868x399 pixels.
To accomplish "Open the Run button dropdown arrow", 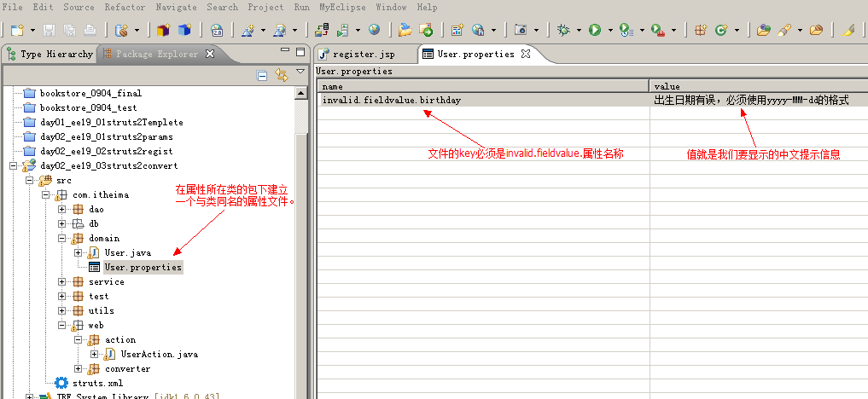I will pyautogui.click(x=610, y=31).
